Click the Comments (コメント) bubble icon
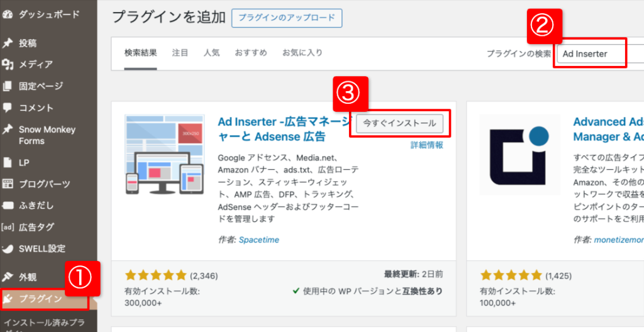The image size is (644, 332). pyautogui.click(x=8, y=108)
